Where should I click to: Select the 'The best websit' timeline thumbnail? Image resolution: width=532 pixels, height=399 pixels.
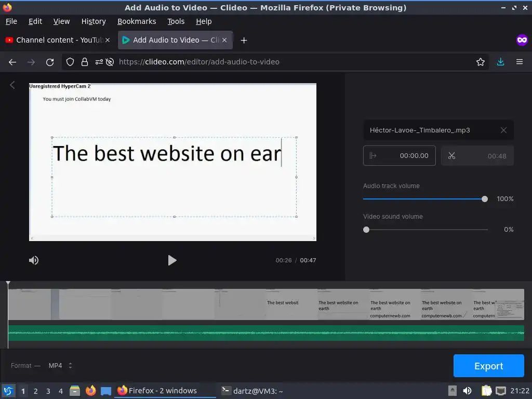(291, 304)
